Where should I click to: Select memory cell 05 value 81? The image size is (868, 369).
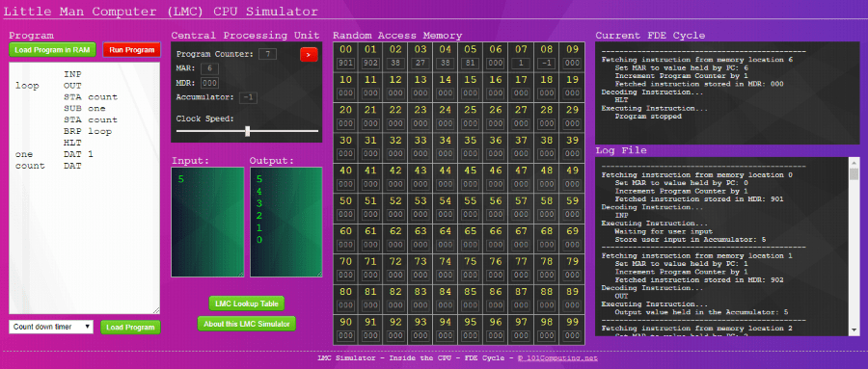pos(471,63)
